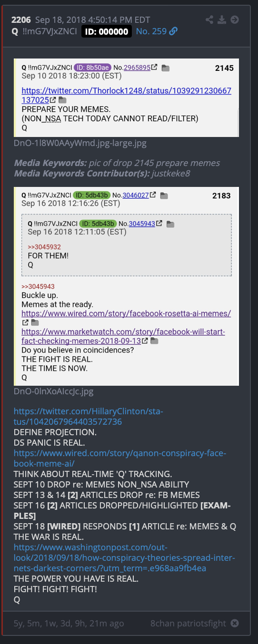Open the washingtonpost.com outlook article link

[x=124, y=557]
